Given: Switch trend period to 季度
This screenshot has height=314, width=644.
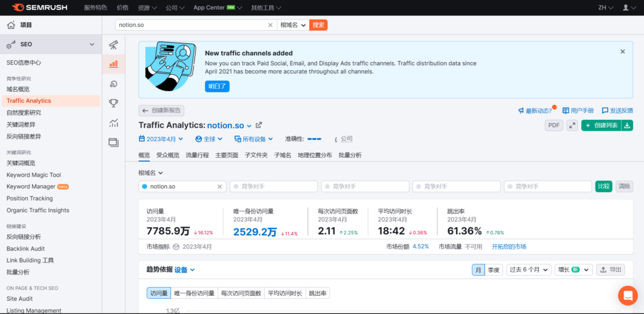Looking at the screenshot, I should click(x=494, y=270).
